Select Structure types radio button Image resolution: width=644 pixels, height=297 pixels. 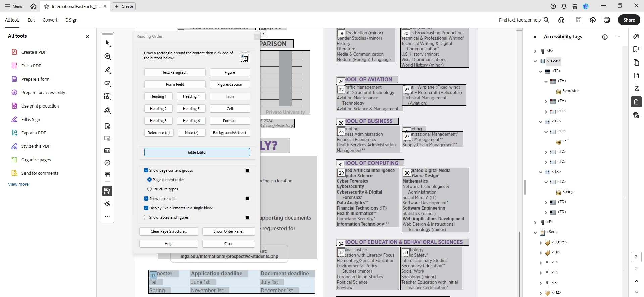150,189
